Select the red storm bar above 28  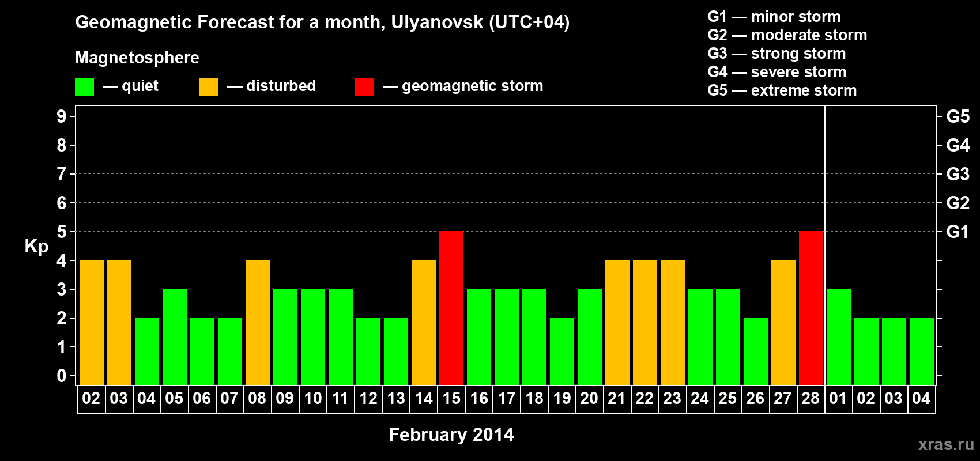pyautogui.click(x=811, y=308)
